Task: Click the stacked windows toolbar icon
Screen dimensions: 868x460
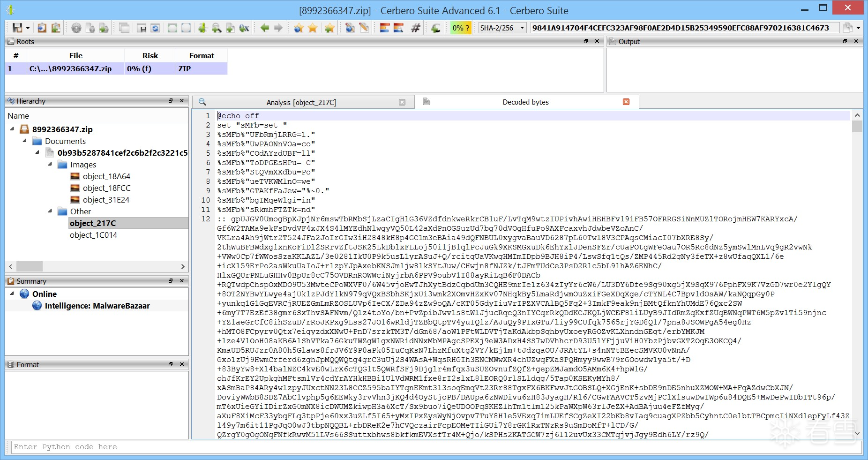Action: click(x=124, y=28)
